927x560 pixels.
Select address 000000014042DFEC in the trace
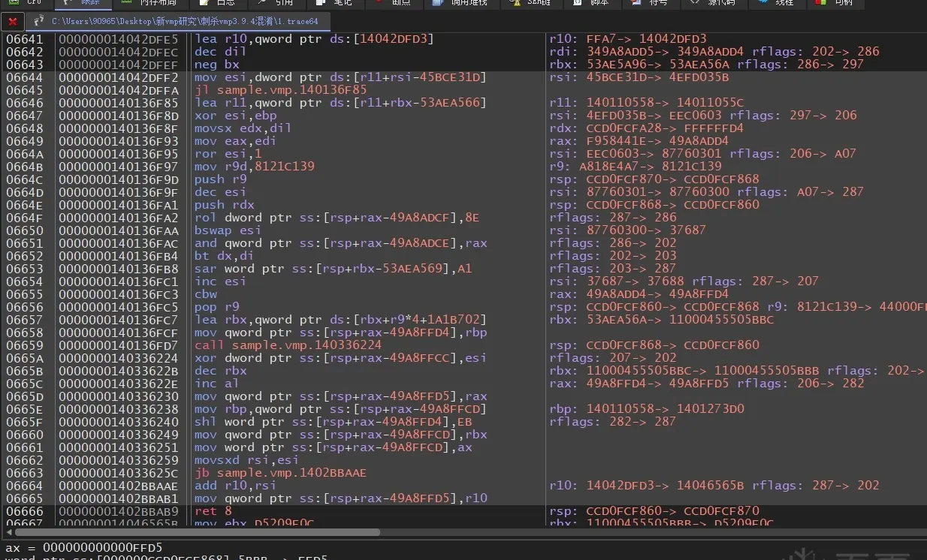pyautogui.click(x=118, y=52)
